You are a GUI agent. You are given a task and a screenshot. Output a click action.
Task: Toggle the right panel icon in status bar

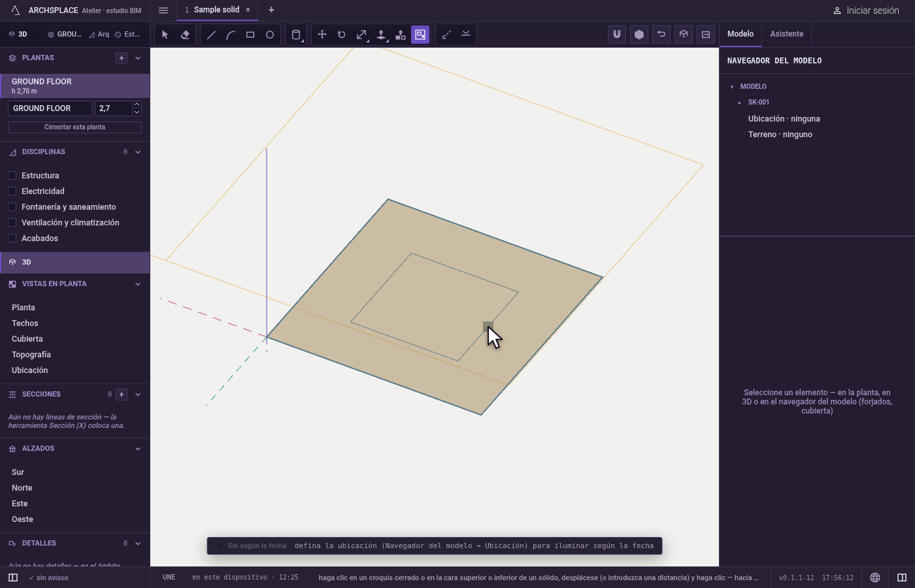(x=902, y=578)
